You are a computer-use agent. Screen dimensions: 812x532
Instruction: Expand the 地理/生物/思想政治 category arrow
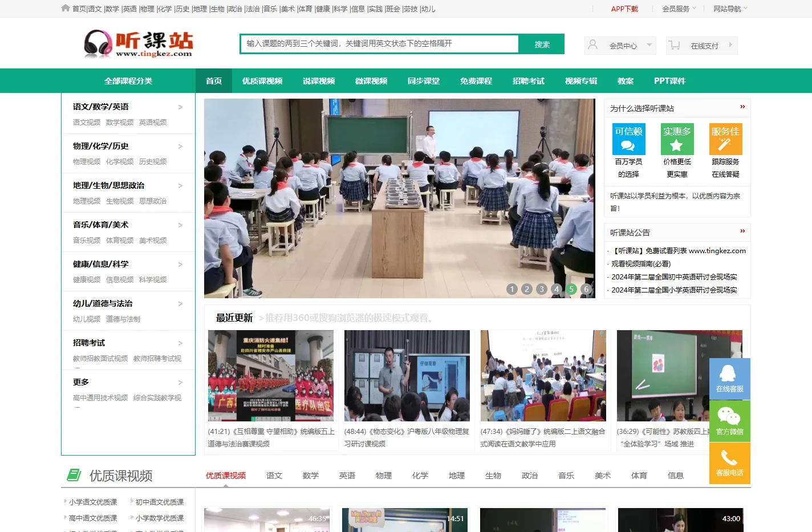point(180,185)
